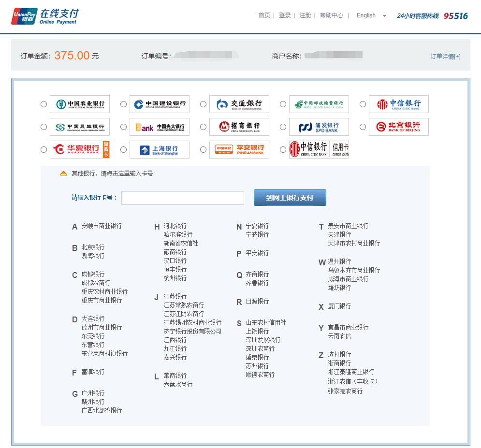Click the 到网上银行支付 button
The height and width of the screenshot is (448, 481).
290,198
